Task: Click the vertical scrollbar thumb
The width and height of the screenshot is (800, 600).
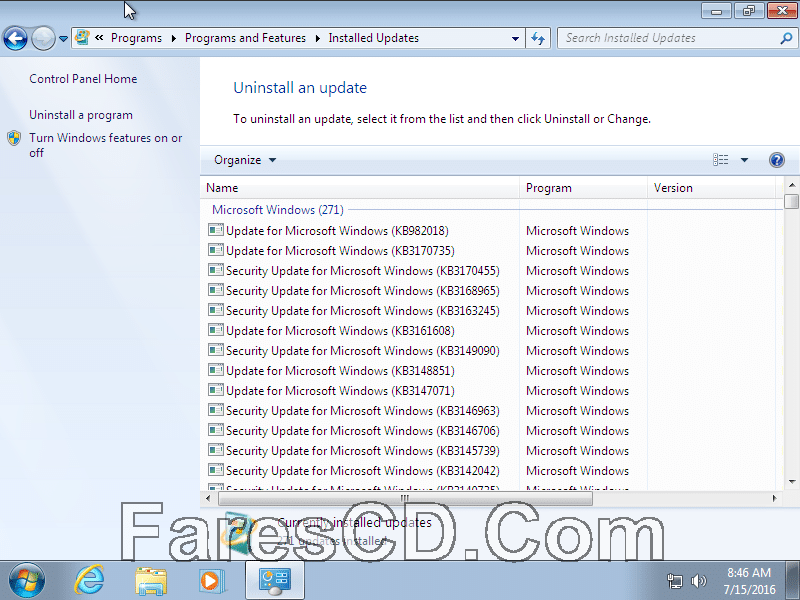Action: (x=792, y=201)
